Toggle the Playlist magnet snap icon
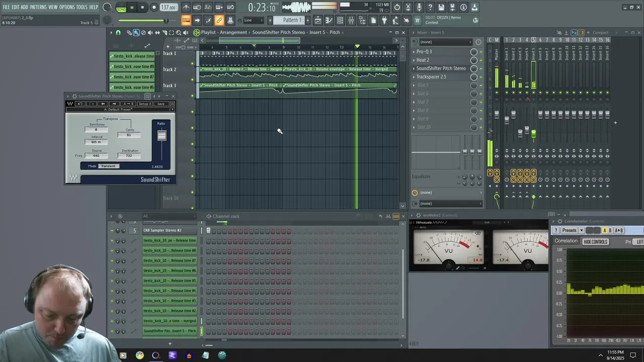 click(118, 33)
